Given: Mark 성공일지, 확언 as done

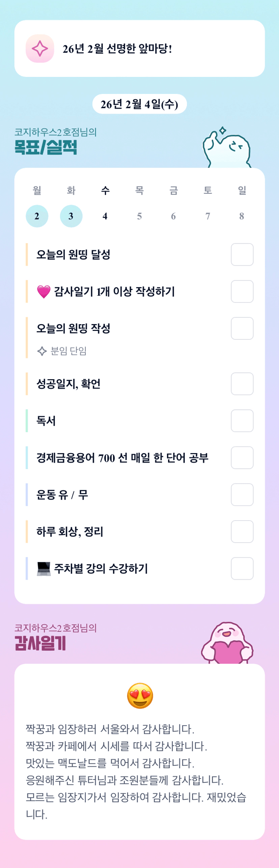Looking at the screenshot, I should tap(242, 384).
